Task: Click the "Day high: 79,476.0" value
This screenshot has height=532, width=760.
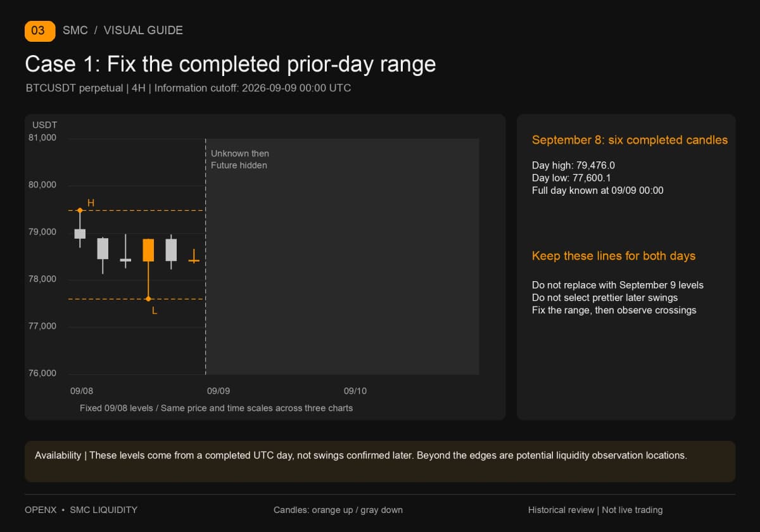Action: pos(573,165)
